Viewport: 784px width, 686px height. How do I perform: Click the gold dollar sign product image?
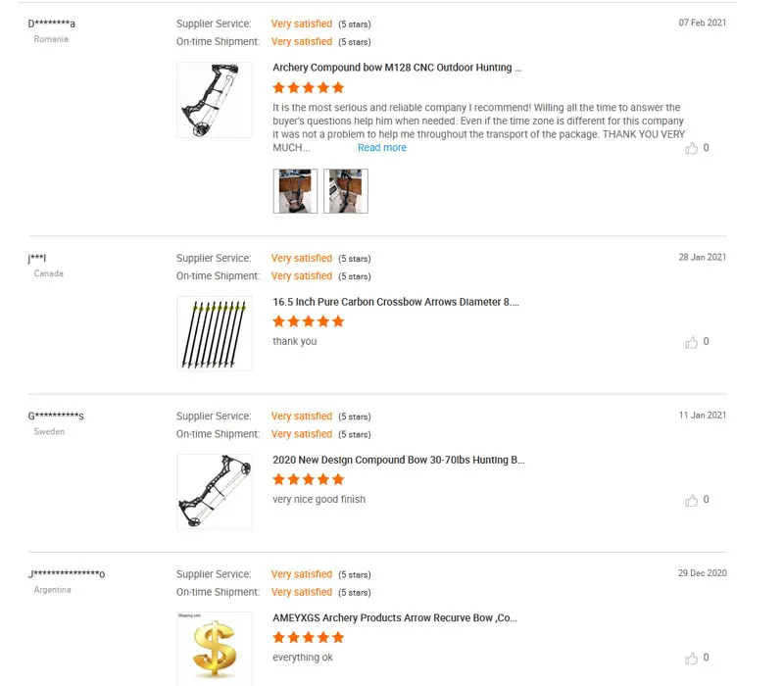(214, 648)
